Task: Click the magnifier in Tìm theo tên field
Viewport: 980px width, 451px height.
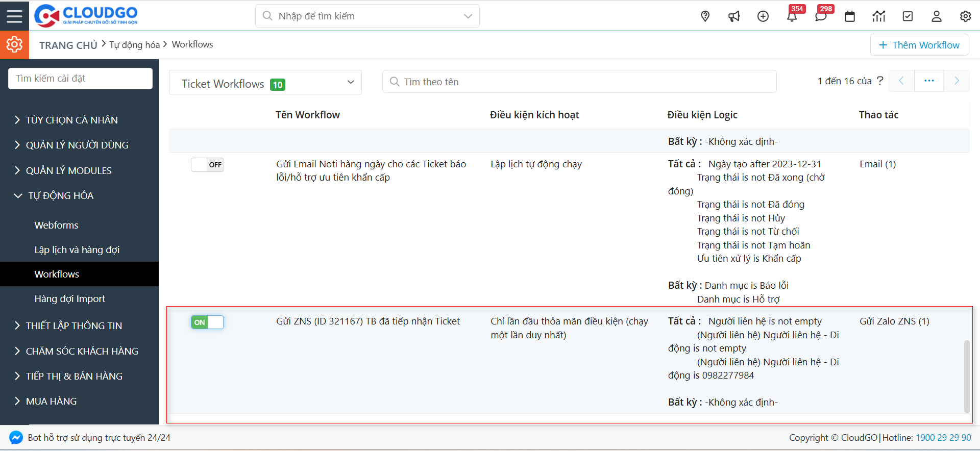Action: pyautogui.click(x=394, y=82)
